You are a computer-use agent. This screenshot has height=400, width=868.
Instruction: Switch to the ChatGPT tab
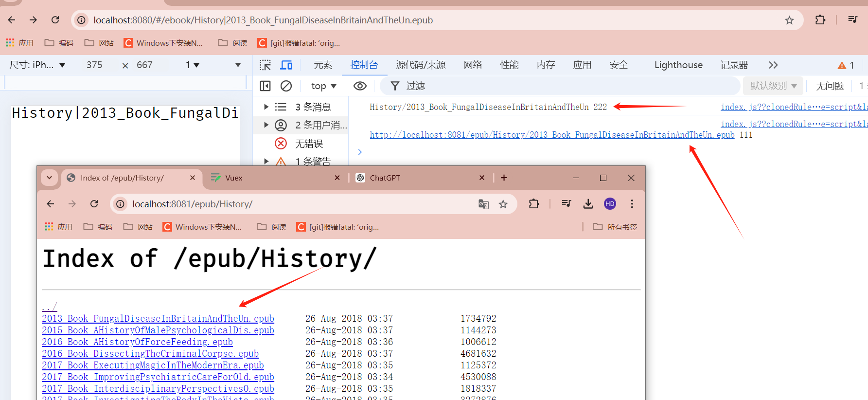click(x=420, y=178)
